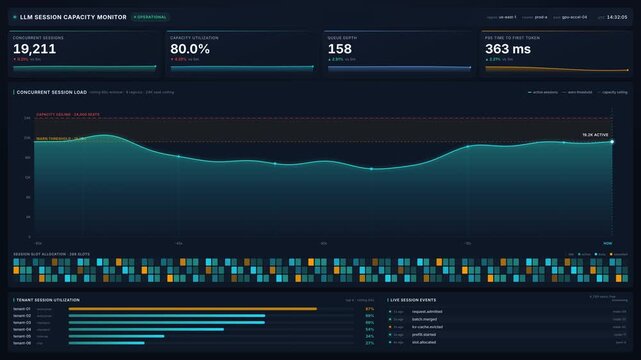Toggle the capacity ceiling legend entry
Screen dimensions: 641x360
(x=612, y=92)
